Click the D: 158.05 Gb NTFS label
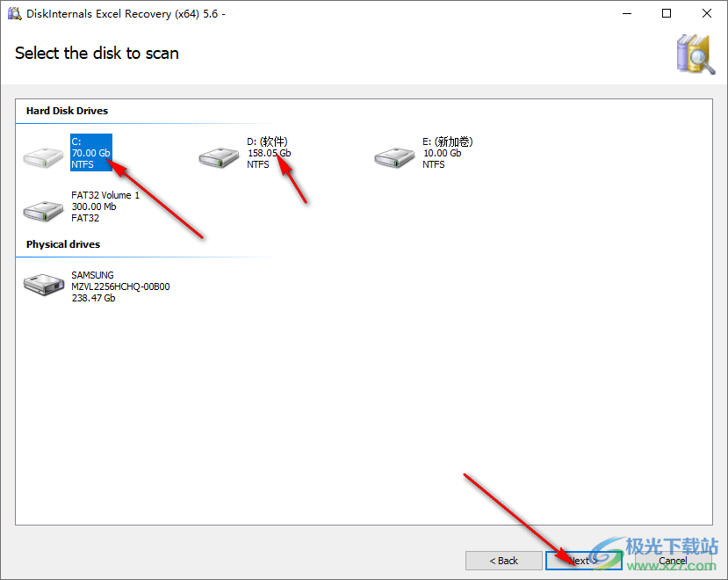Screen dimensions: 728x580 click(x=269, y=153)
